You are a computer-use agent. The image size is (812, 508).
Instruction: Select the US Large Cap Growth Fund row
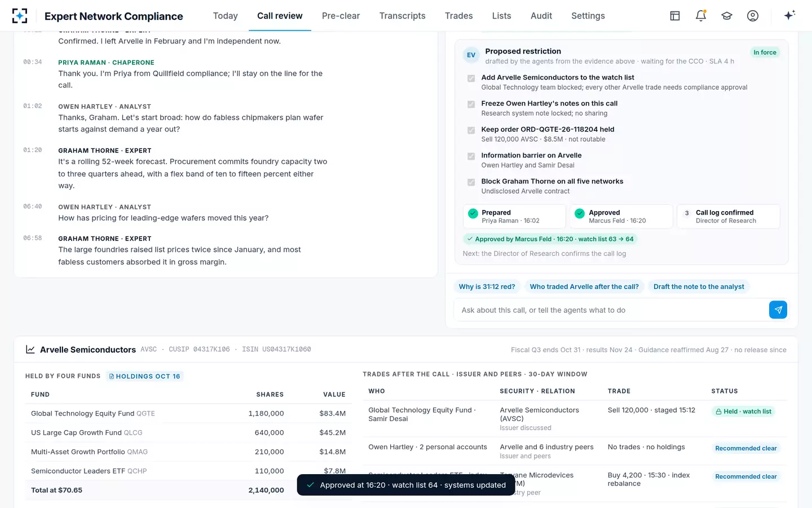coord(188,433)
